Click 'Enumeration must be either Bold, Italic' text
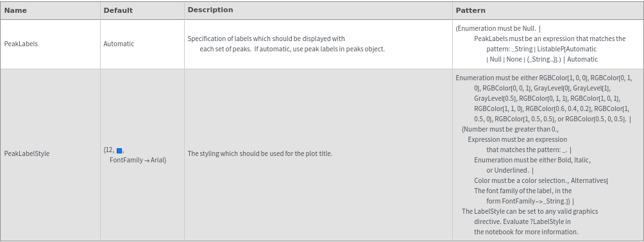This screenshot has height=242, width=644. point(532,160)
